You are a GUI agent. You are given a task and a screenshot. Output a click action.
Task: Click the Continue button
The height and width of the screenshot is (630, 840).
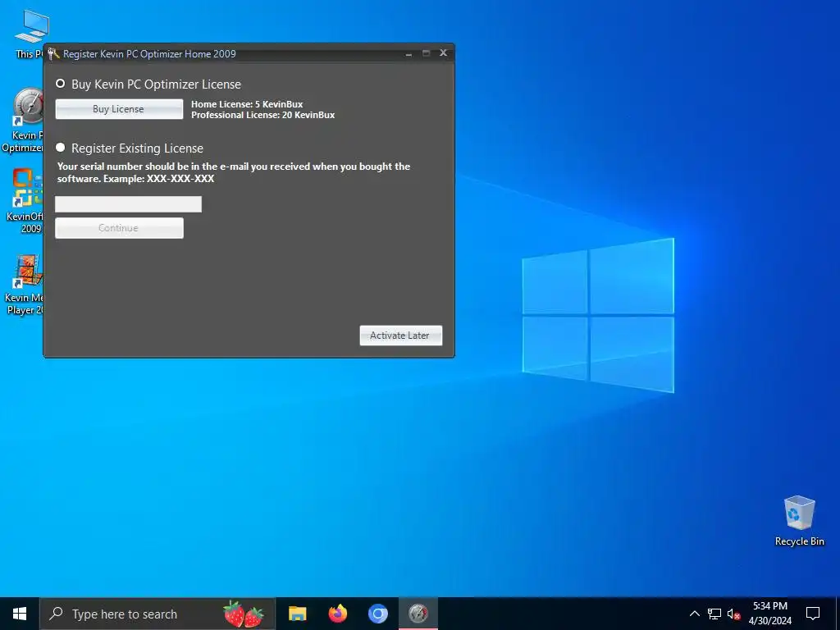(x=119, y=228)
